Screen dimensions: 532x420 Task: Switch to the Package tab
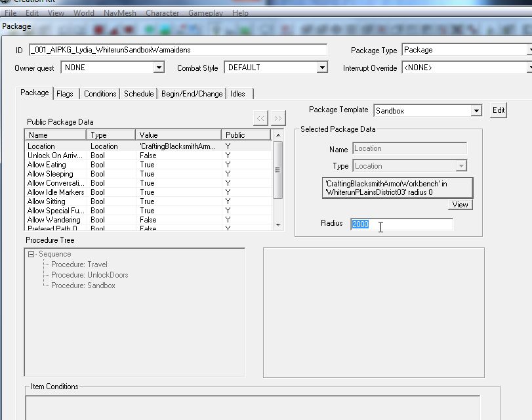pyautogui.click(x=35, y=93)
